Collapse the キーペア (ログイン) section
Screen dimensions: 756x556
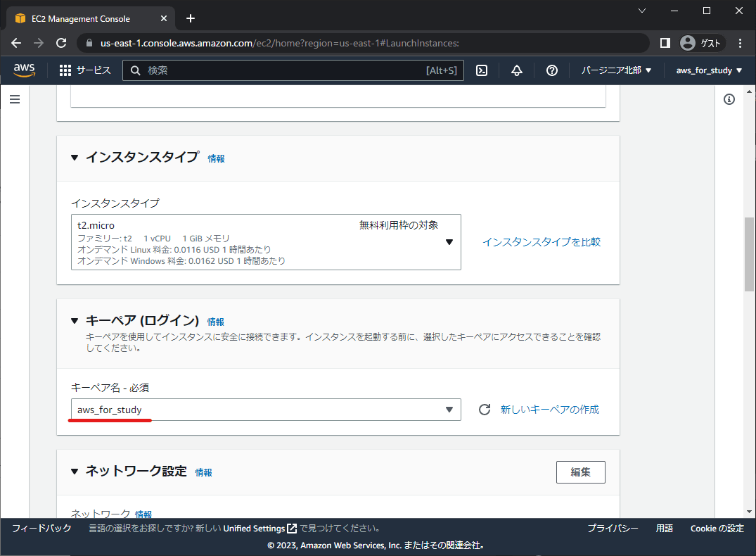[x=75, y=321]
